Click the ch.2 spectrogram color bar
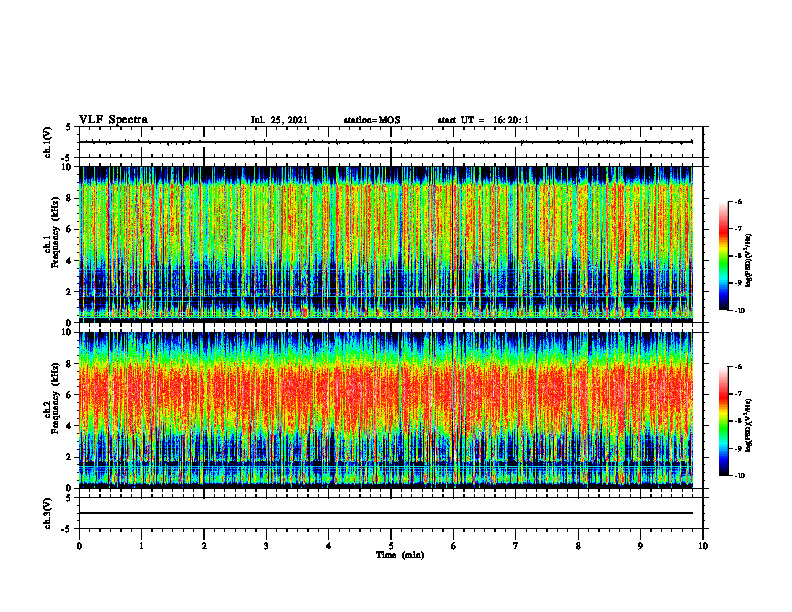This screenshot has height=612, width=792. tap(723, 421)
